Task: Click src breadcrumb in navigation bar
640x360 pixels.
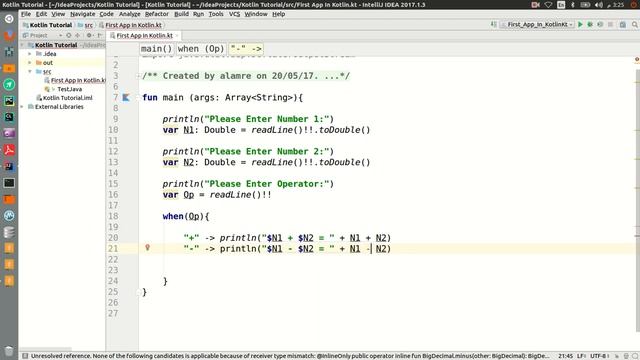Action: (x=85, y=25)
